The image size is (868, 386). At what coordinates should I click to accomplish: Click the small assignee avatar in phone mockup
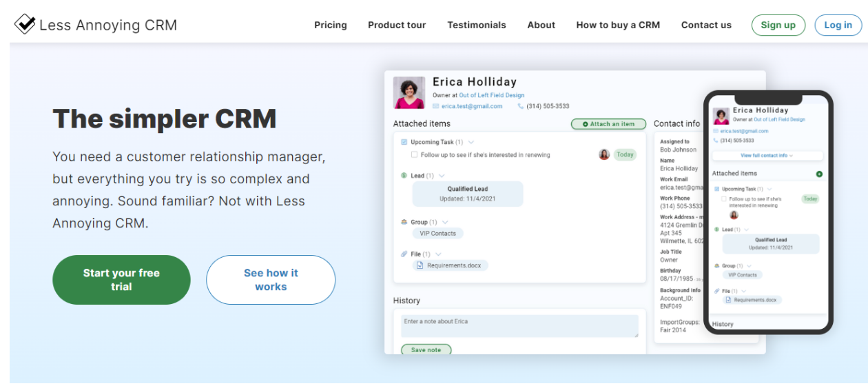[734, 215]
